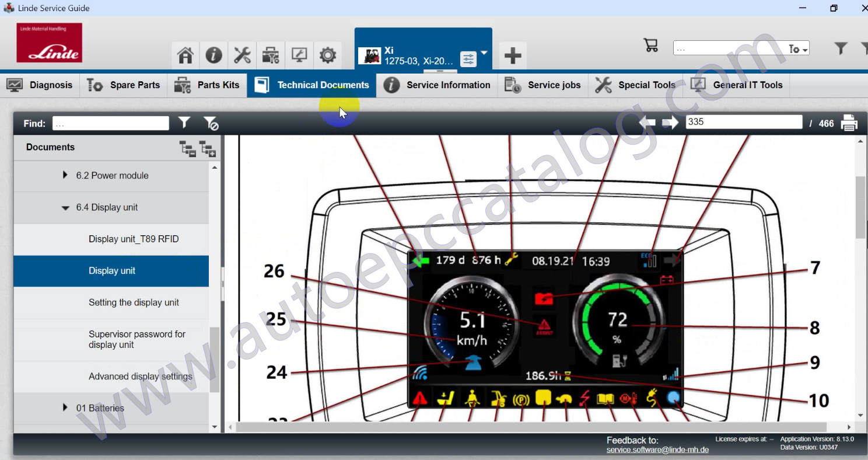Open the diagnosis monitor toolbar icon

[299, 55]
